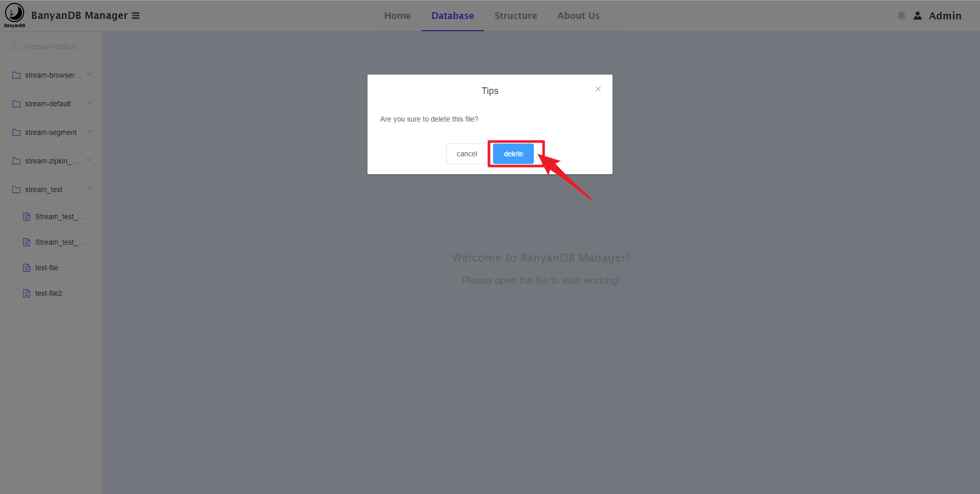Screen dimensions: 980x494
Task: Go to the Home tab
Action: point(398,16)
